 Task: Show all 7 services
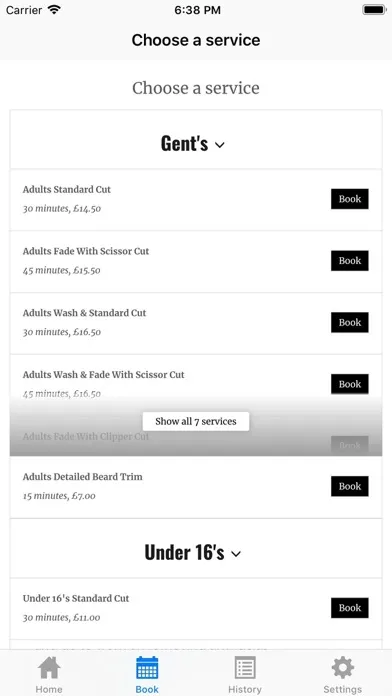click(196, 421)
